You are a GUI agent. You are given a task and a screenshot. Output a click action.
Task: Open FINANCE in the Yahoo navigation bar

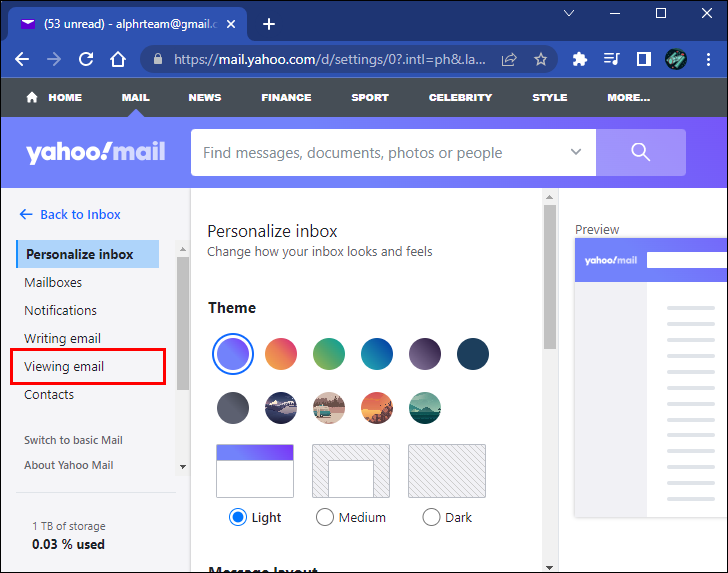tap(286, 97)
